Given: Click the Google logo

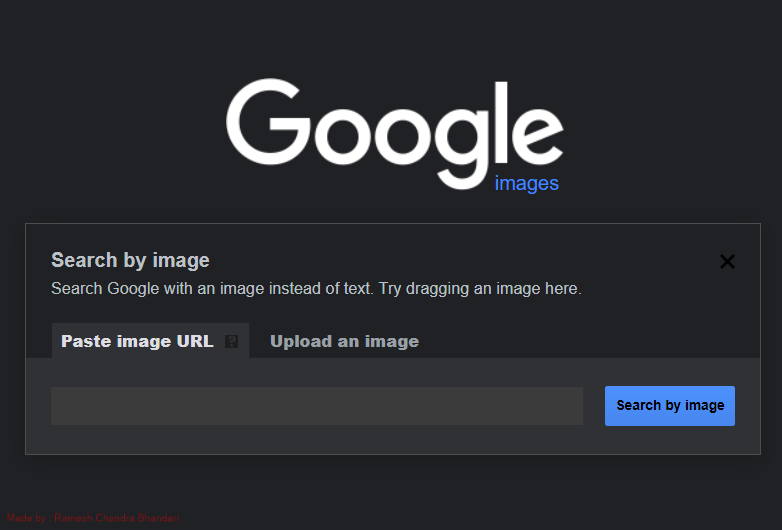Looking at the screenshot, I should click(x=394, y=134).
